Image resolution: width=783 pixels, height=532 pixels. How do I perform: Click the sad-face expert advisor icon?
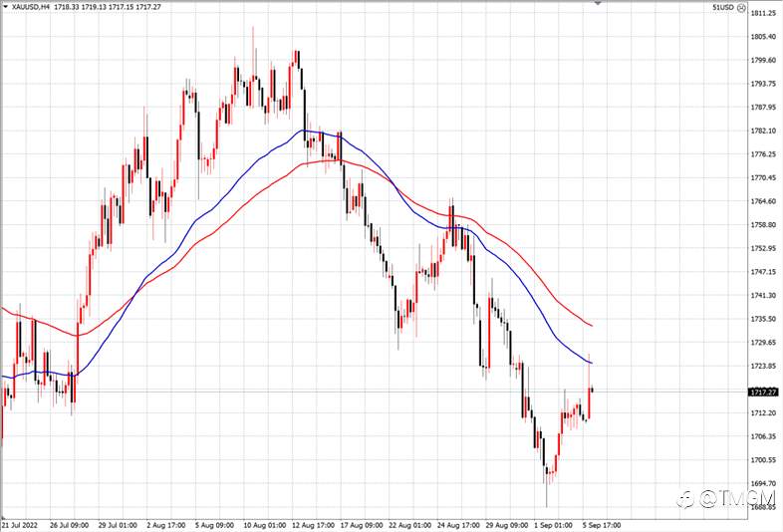coord(741,8)
